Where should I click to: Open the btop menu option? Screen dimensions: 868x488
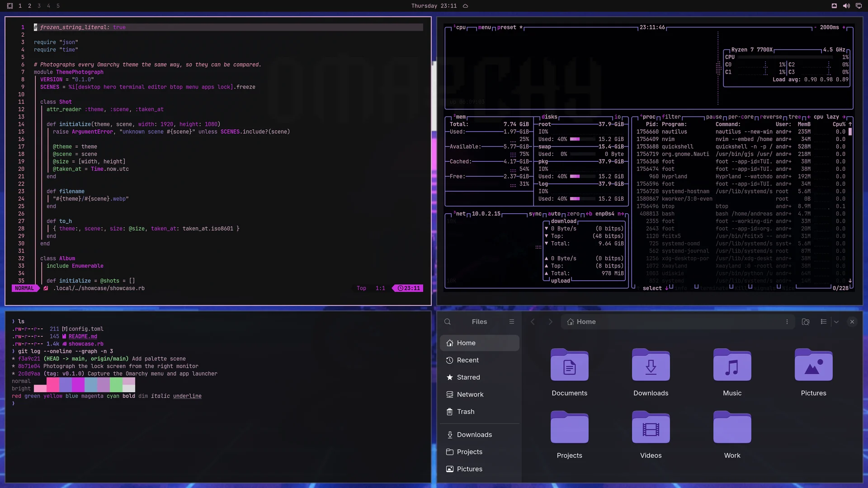coord(484,28)
